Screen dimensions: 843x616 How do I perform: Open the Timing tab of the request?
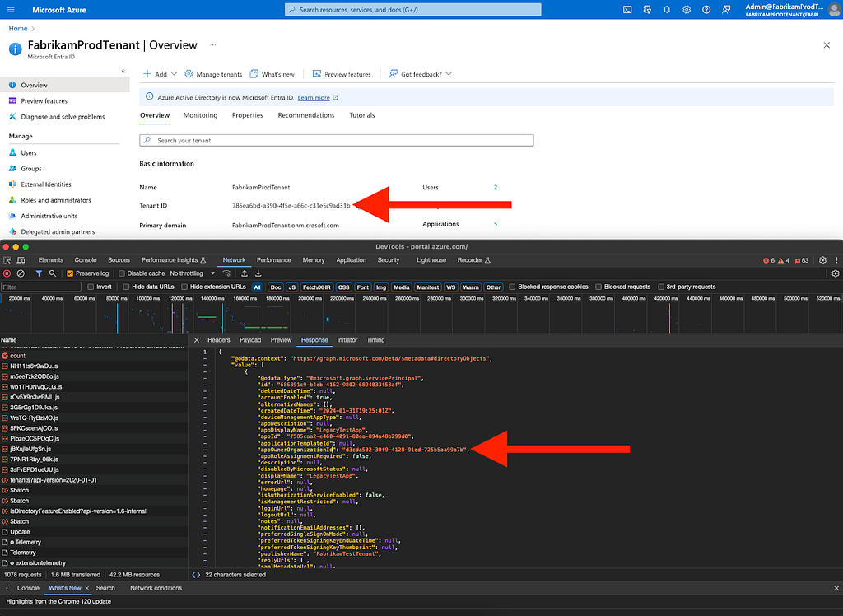[x=375, y=340]
